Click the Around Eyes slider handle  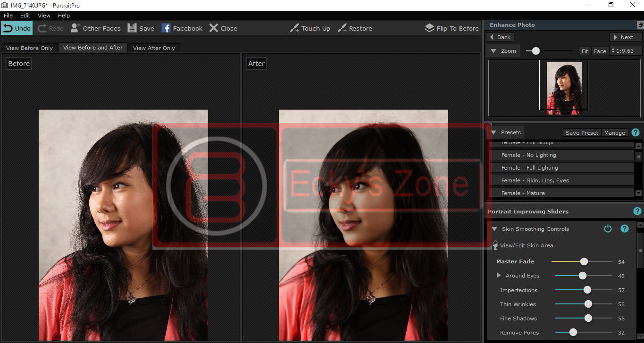tap(583, 276)
